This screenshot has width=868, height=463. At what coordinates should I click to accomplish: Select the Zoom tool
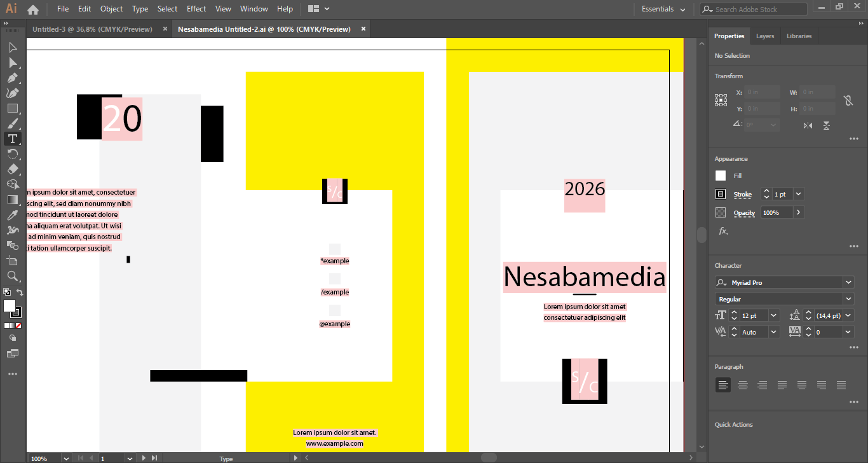point(12,275)
